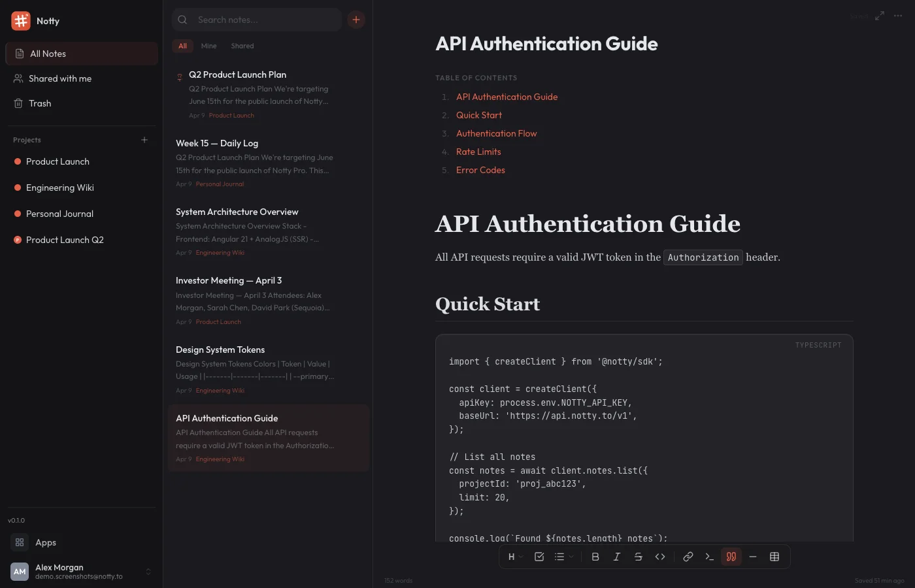The image size is (915, 588).
Task: Insert a table from the toolbar
Action: (x=774, y=557)
